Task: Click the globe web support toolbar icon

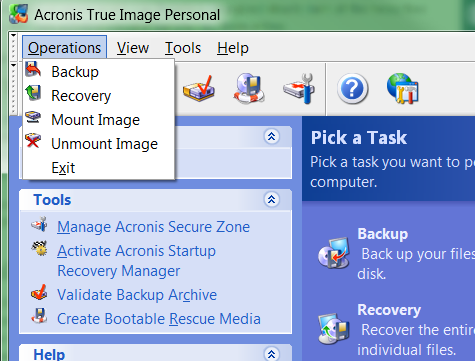Action: tap(403, 88)
